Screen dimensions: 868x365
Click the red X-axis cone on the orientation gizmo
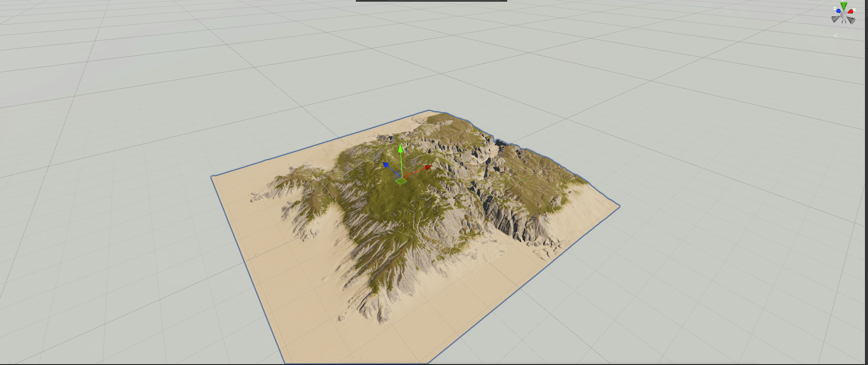point(850,11)
